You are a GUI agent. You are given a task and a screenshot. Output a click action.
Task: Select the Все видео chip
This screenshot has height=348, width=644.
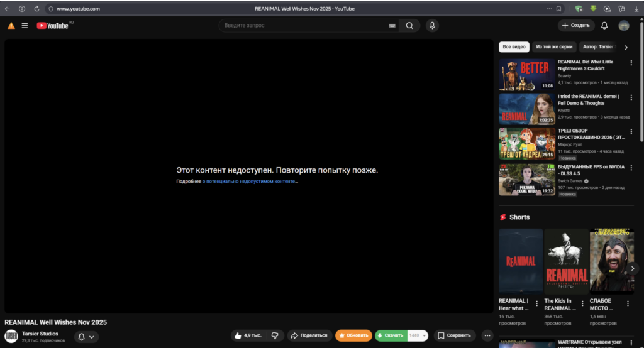[514, 46]
